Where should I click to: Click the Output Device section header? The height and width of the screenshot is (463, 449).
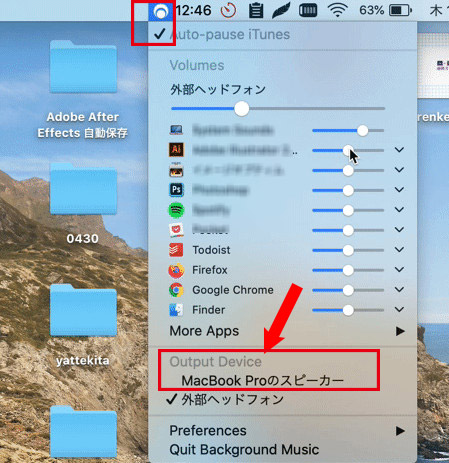click(215, 362)
